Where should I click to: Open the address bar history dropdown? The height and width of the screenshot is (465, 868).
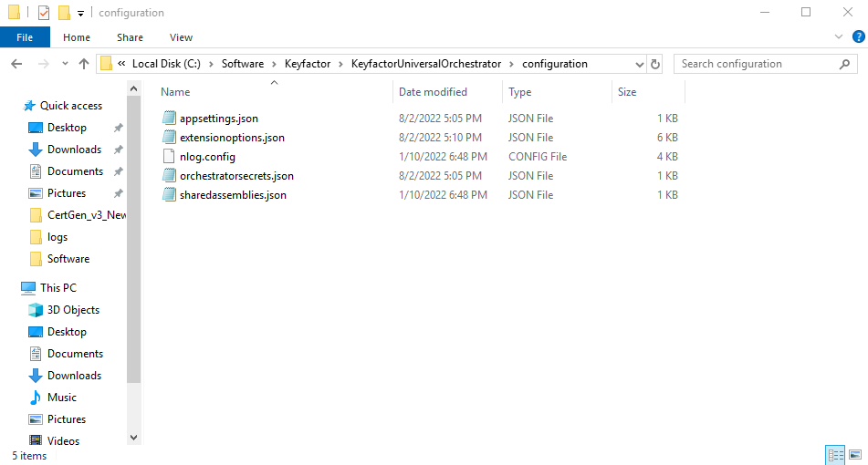[x=639, y=64]
